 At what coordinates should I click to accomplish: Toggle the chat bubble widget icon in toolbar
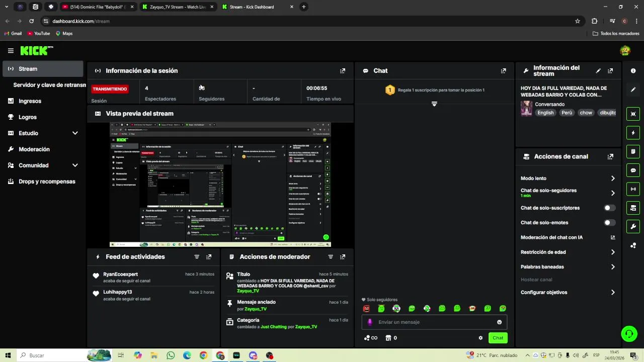tap(633, 170)
